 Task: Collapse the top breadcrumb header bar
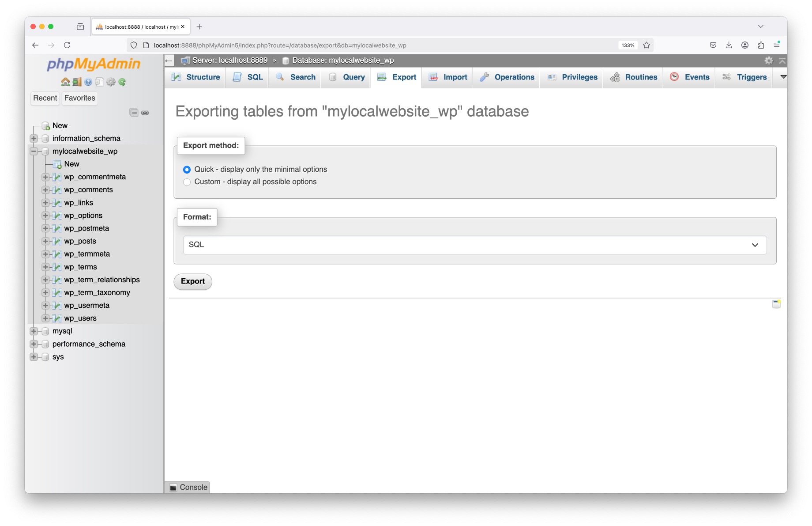[782, 61]
